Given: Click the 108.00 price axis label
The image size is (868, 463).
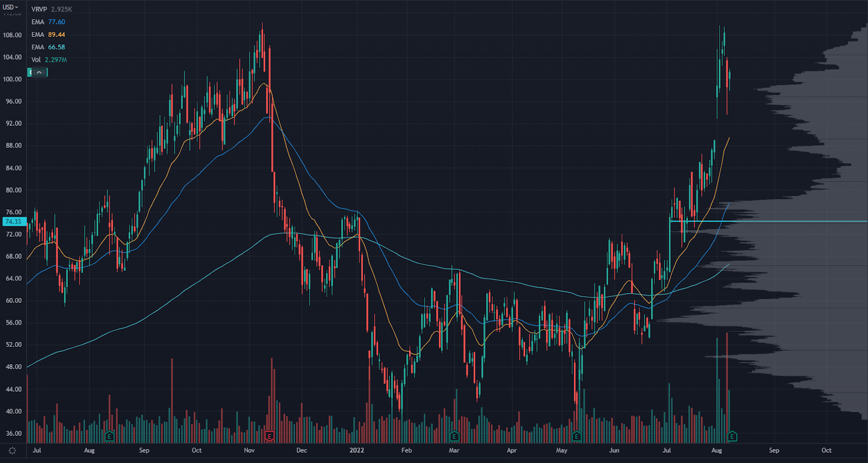Looking at the screenshot, I should point(12,35).
